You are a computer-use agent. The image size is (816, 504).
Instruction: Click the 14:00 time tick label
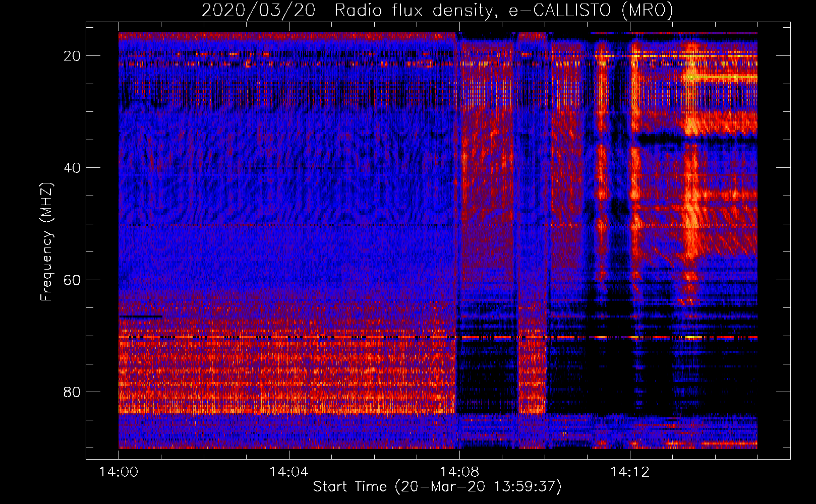(x=119, y=472)
